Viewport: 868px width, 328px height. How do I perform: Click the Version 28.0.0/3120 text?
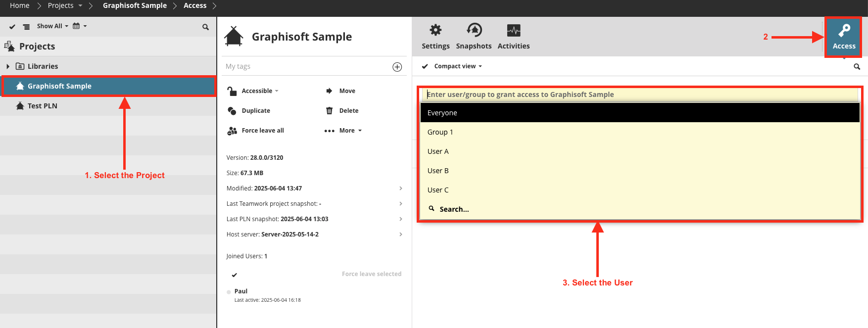(x=255, y=158)
